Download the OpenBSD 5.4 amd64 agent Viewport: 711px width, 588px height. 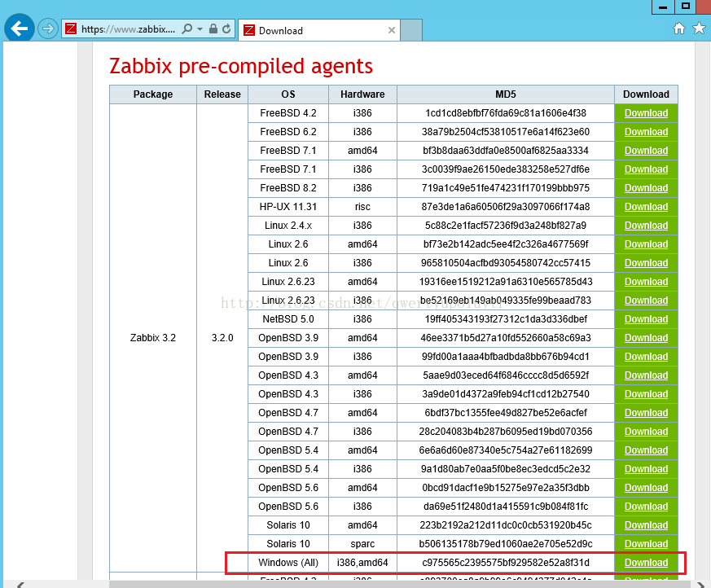(646, 450)
